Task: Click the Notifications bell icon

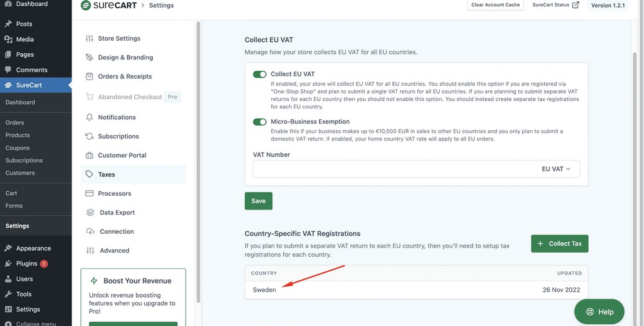Action: 90,117
